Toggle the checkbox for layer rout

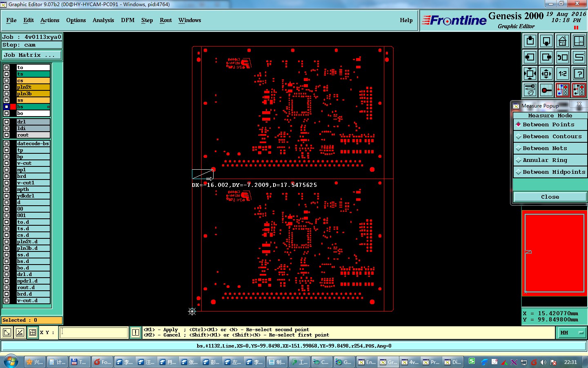pyautogui.click(x=7, y=135)
